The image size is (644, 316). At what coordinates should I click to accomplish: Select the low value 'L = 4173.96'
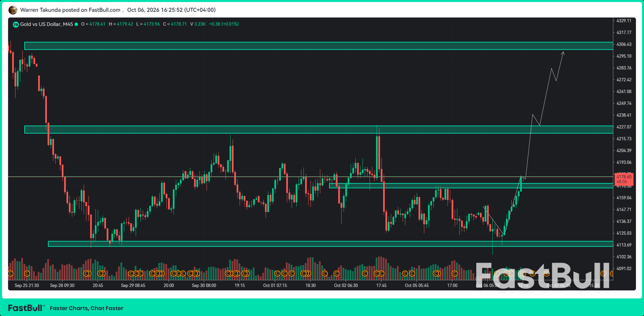[x=148, y=24]
